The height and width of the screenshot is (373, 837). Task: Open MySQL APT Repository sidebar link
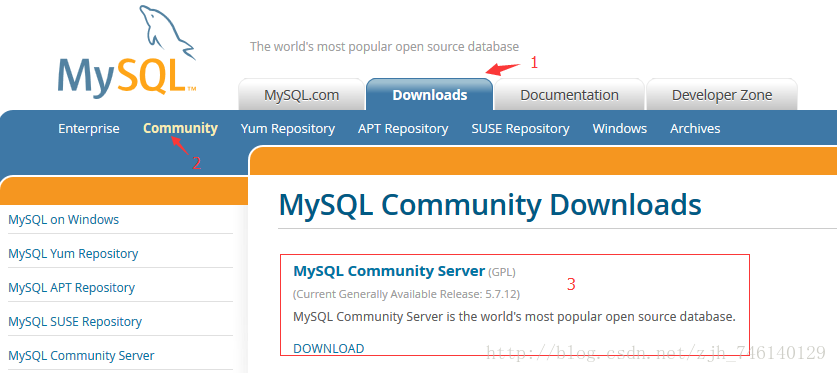(x=72, y=288)
